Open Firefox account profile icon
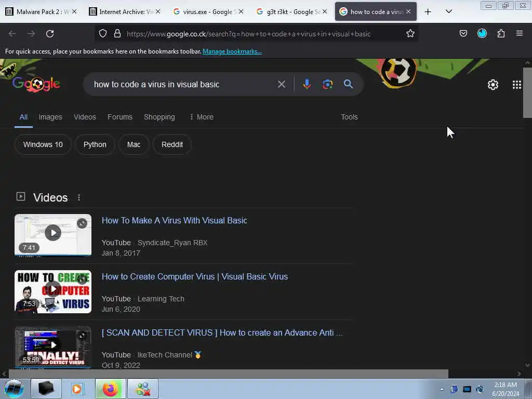Viewport: 532px width, 399px height. coord(482,33)
